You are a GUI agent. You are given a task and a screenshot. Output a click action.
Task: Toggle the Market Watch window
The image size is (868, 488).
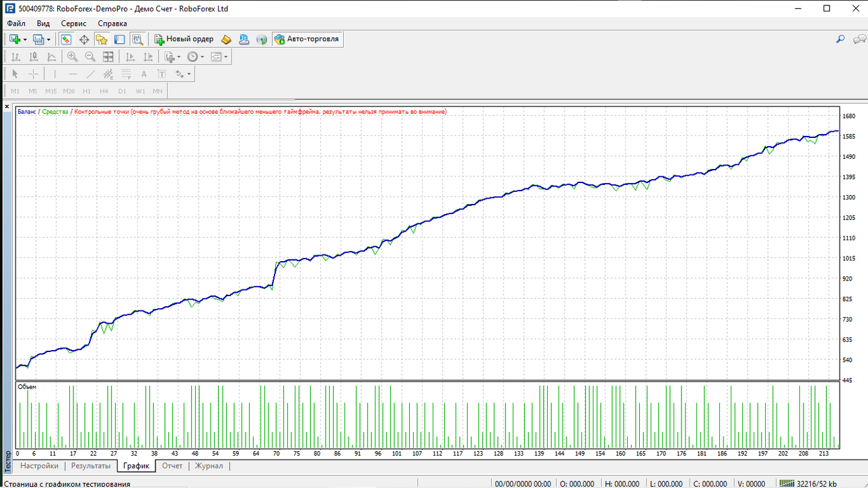tap(66, 39)
